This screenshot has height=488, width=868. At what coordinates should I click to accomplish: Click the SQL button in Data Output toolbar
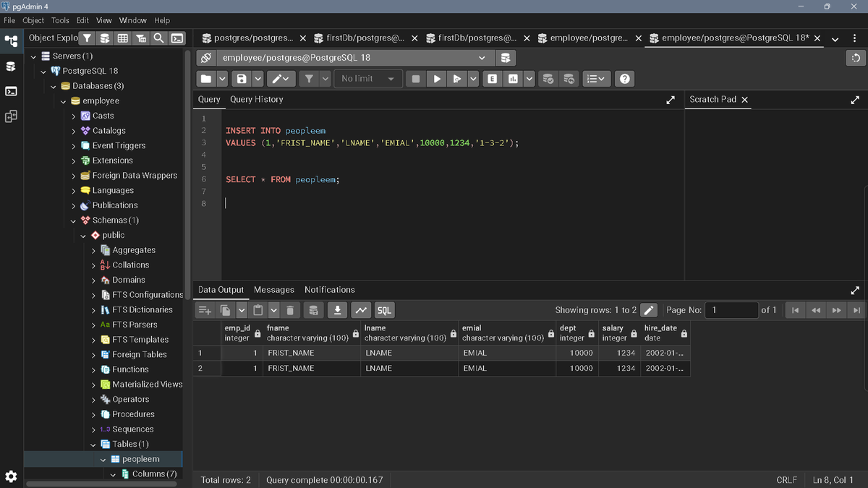pos(384,310)
